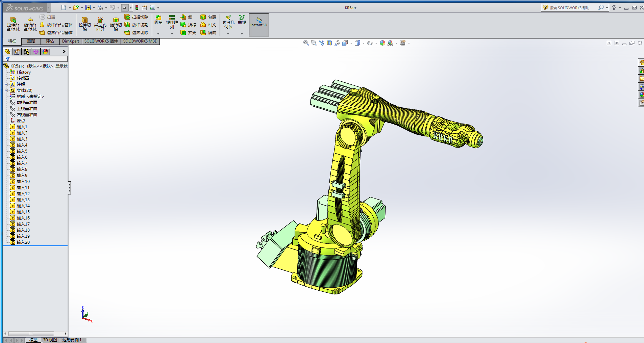Activate the Section View icon

[329, 43]
